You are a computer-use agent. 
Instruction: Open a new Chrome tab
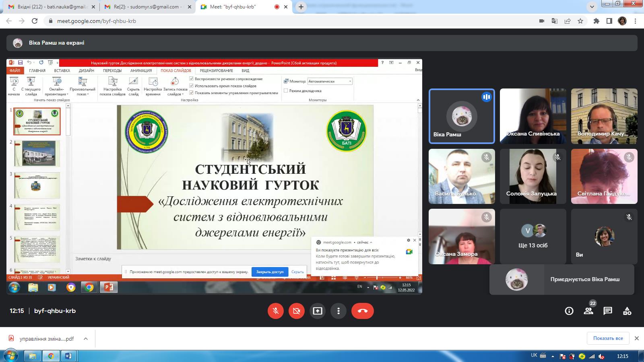click(301, 7)
